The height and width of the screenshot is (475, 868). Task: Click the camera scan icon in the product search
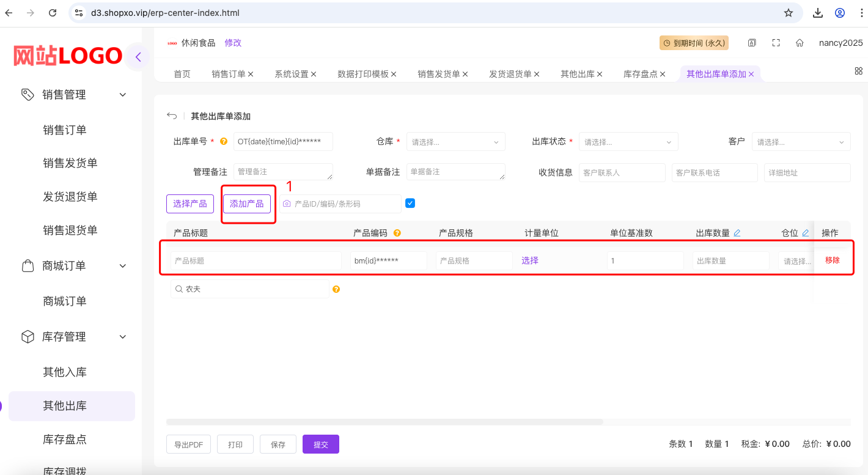(x=287, y=204)
